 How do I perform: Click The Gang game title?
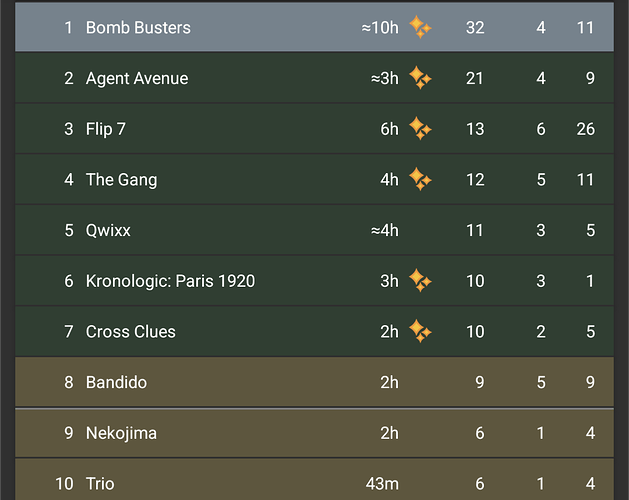pyautogui.click(x=121, y=180)
